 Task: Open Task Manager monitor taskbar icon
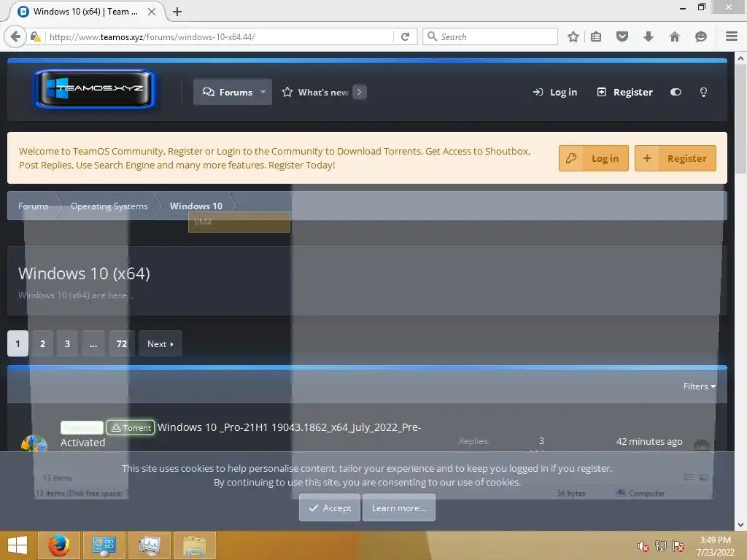[150, 545]
